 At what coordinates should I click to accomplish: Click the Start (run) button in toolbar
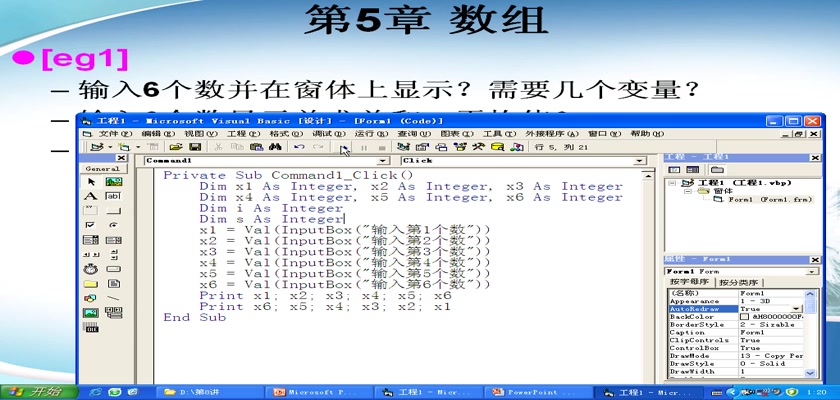click(x=343, y=148)
